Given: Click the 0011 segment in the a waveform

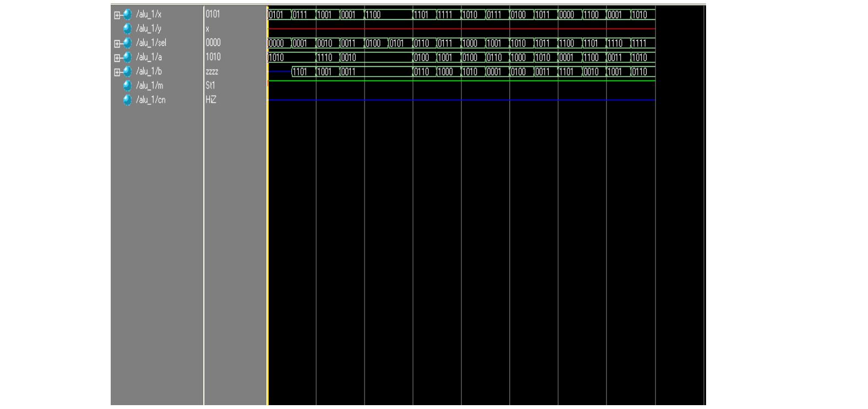Looking at the screenshot, I should coord(619,57).
